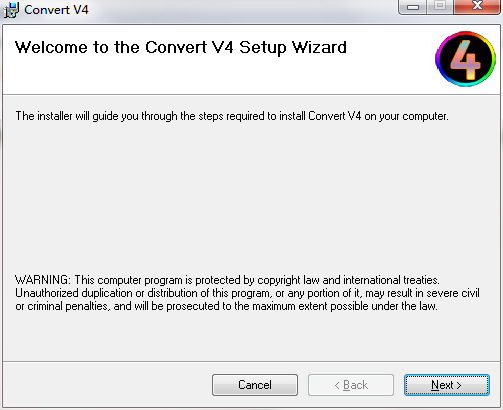Click the bottom button bar background
The width and height of the screenshot is (503, 410).
point(107,385)
